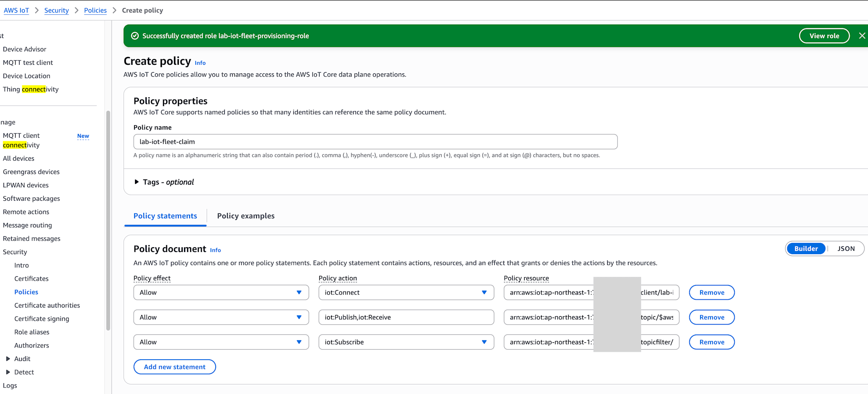Open Retained messages in sidebar
The image size is (868, 394).
pos(32,238)
